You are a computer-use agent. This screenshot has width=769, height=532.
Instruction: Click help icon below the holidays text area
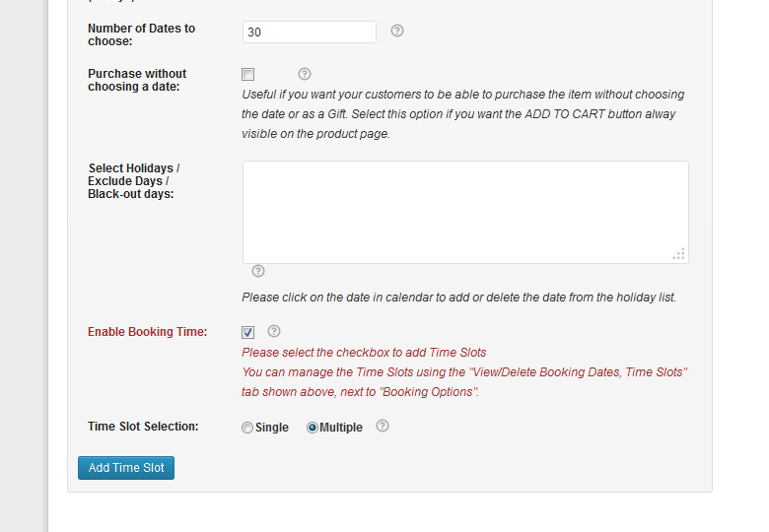click(x=258, y=271)
